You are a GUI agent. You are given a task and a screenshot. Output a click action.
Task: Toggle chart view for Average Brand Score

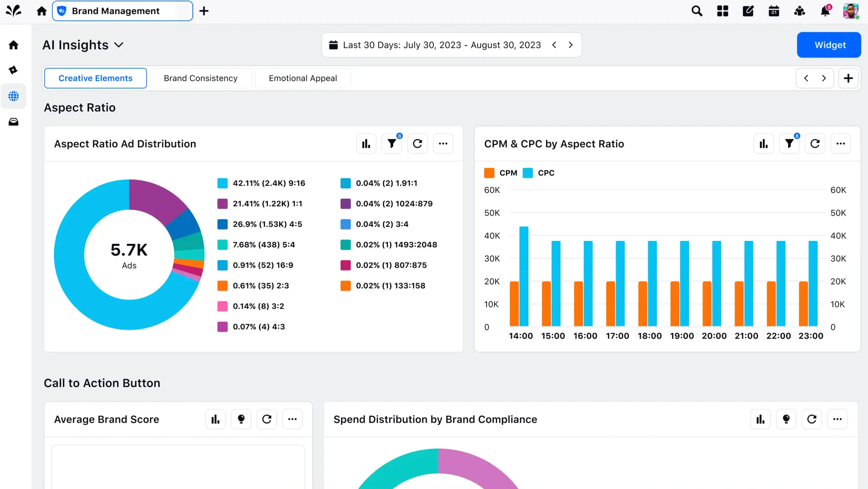click(215, 419)
